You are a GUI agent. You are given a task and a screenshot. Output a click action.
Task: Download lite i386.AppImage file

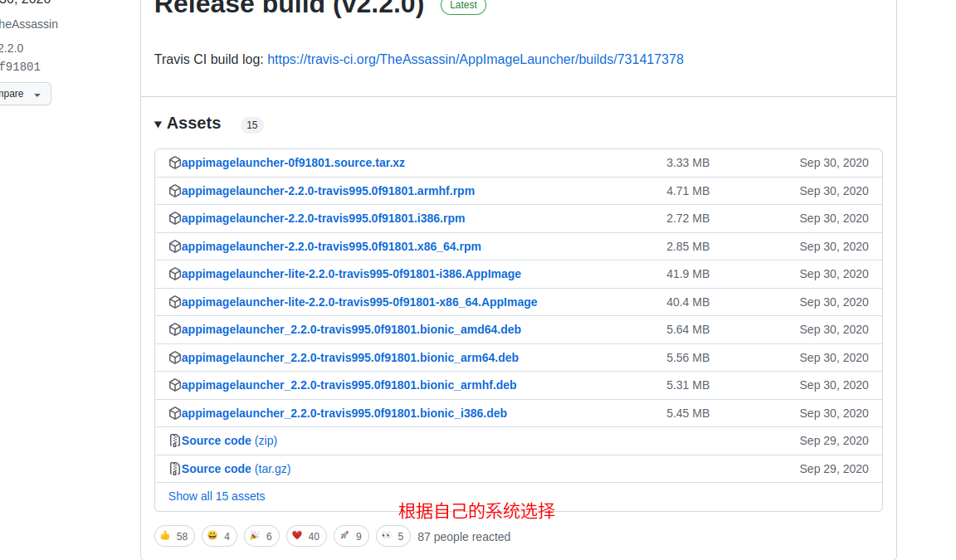pyautogui.click(x=351, y=274)
